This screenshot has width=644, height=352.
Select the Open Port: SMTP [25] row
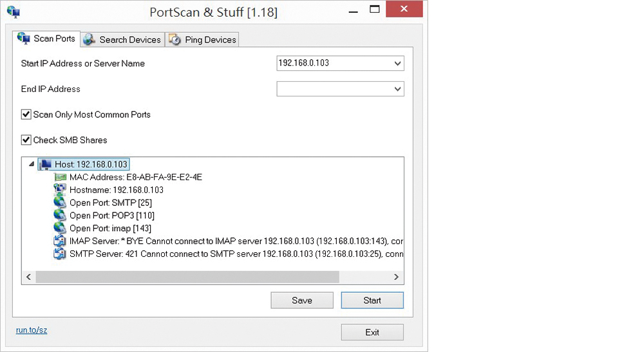point(111,203)
